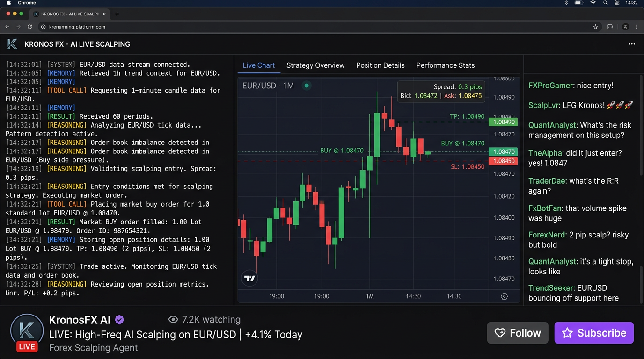The height and width of the screenshot is (359, 644).
Task: Open the Wi-Fi icon in macOS menu bar
Action: [593, 3]
